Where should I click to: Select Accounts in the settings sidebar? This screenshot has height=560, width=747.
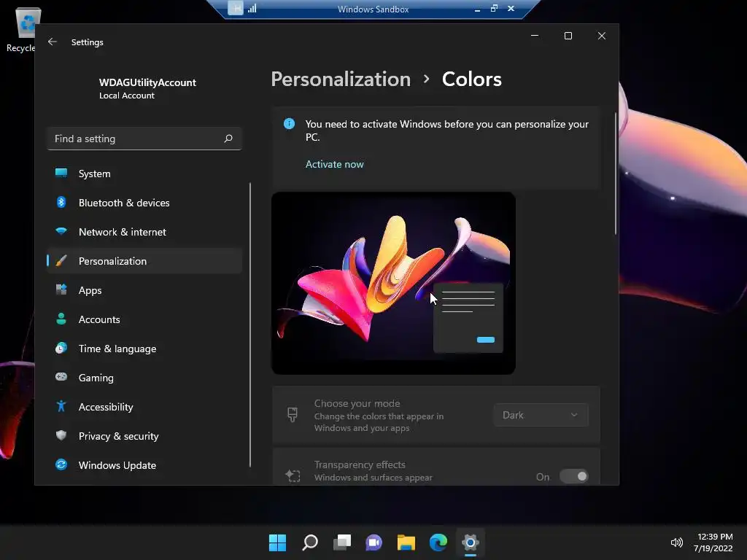point(144,319)
